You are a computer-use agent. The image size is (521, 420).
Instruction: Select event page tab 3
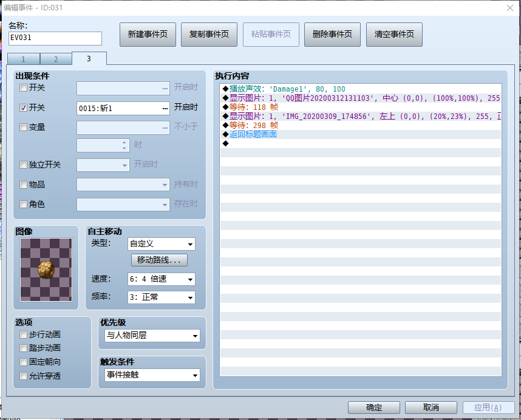(89, 58)
